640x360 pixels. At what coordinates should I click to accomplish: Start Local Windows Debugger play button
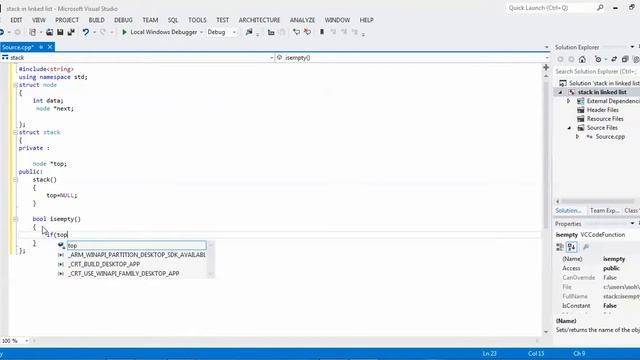click(124, 32)
